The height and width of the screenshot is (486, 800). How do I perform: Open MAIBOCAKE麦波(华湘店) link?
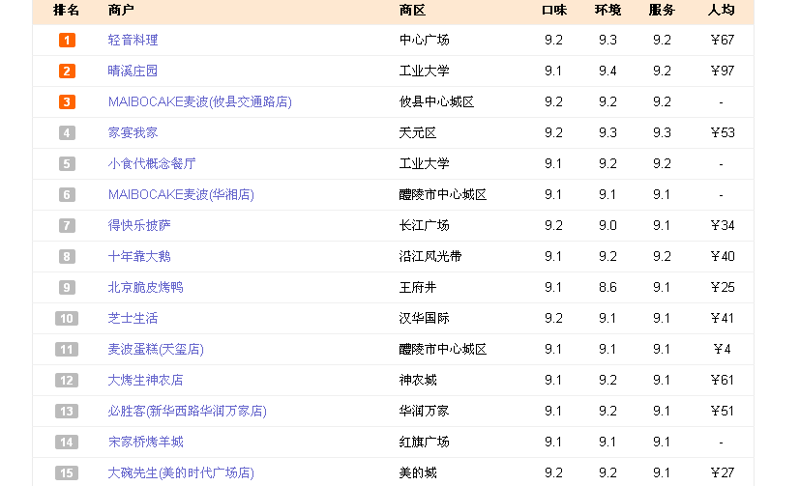(x=181, y=195)
